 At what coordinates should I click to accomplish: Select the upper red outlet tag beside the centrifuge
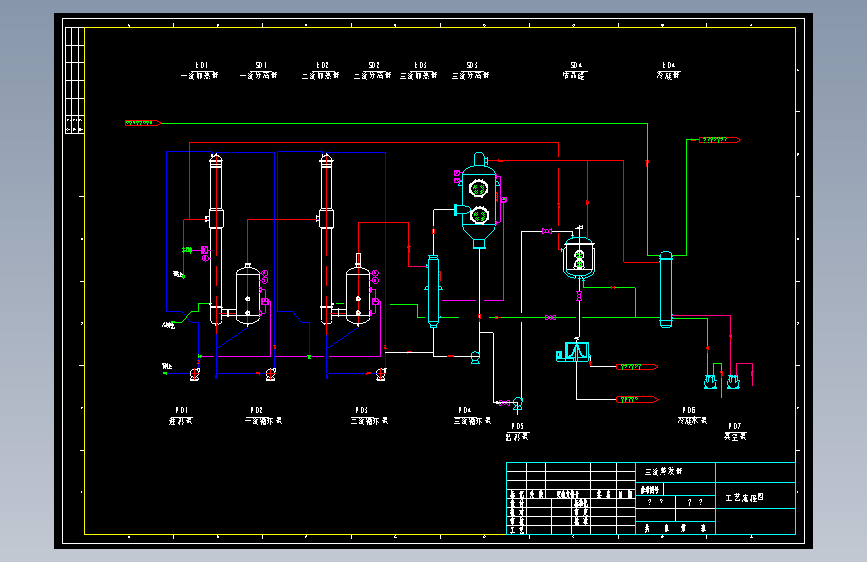[636, 367]
